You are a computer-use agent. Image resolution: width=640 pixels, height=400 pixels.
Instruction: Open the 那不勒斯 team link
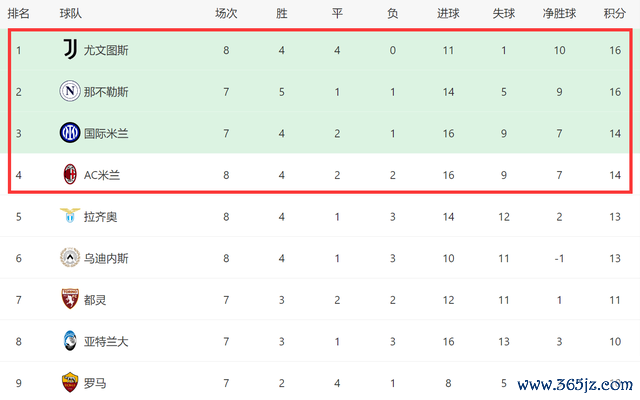(106, 92)
